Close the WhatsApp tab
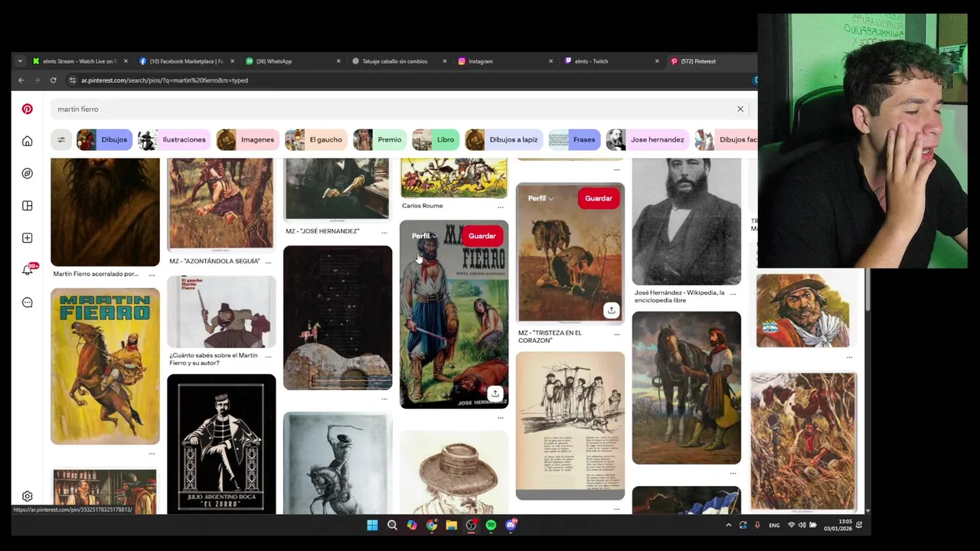Screen dimensions: 980x551 (338, 61)
